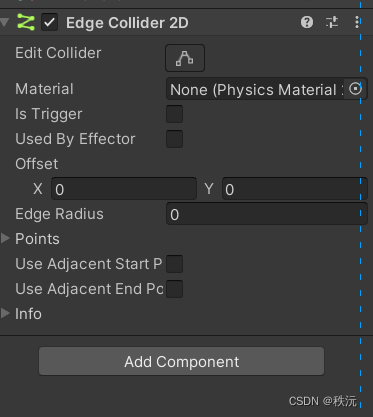Click the Edge Radius value field
The height and width of the screenshot is (417, 373).
coord(267,214)
